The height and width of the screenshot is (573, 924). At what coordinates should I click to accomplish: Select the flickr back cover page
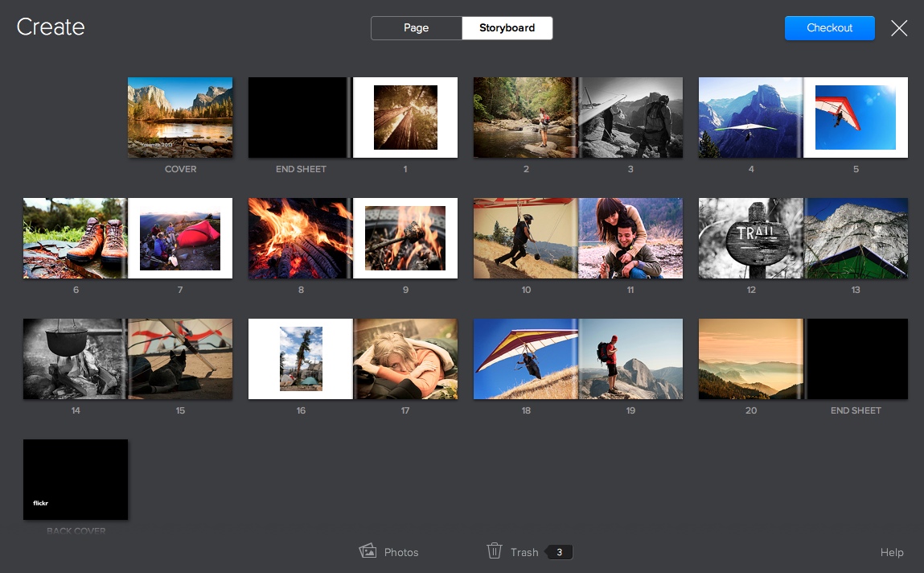(x=76, y=480)
